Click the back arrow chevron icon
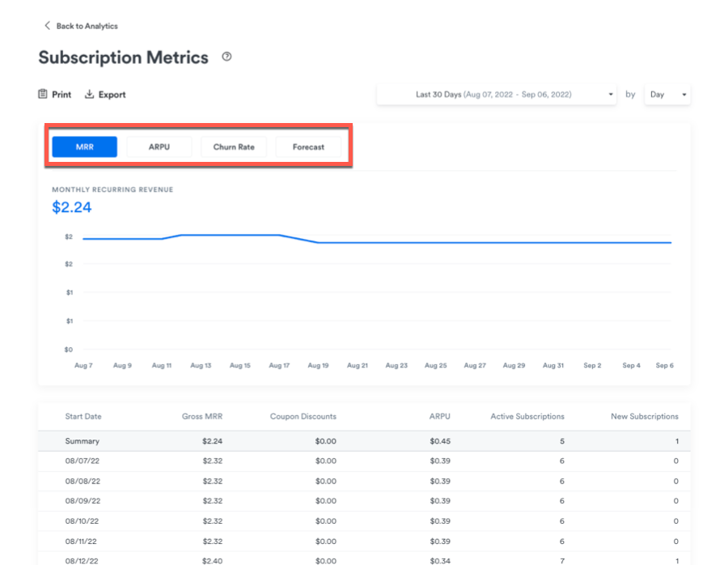The height and width of the screenshot is (565, 728). pyautogui.click(x=47, y=26)
